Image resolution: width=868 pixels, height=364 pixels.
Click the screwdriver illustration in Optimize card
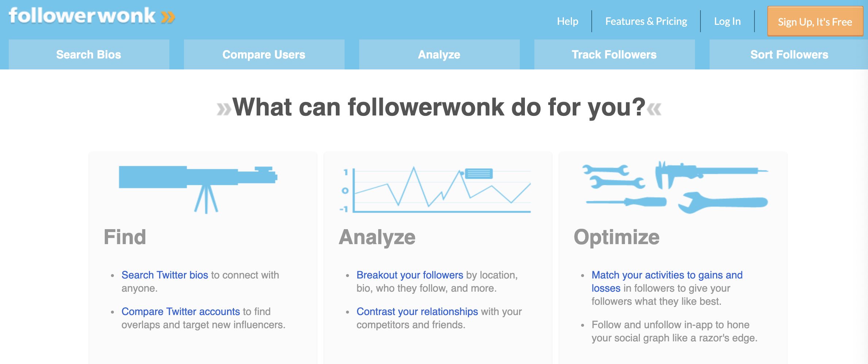[626, 202]
